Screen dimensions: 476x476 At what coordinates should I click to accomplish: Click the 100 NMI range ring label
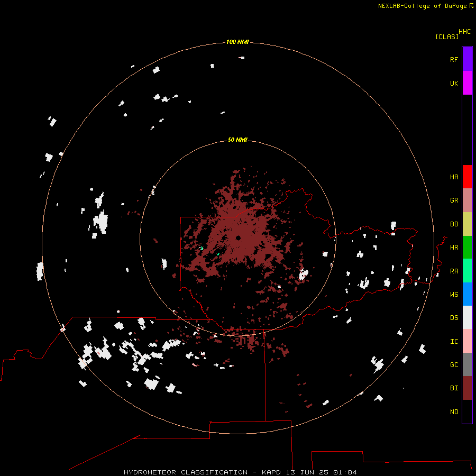237,42
